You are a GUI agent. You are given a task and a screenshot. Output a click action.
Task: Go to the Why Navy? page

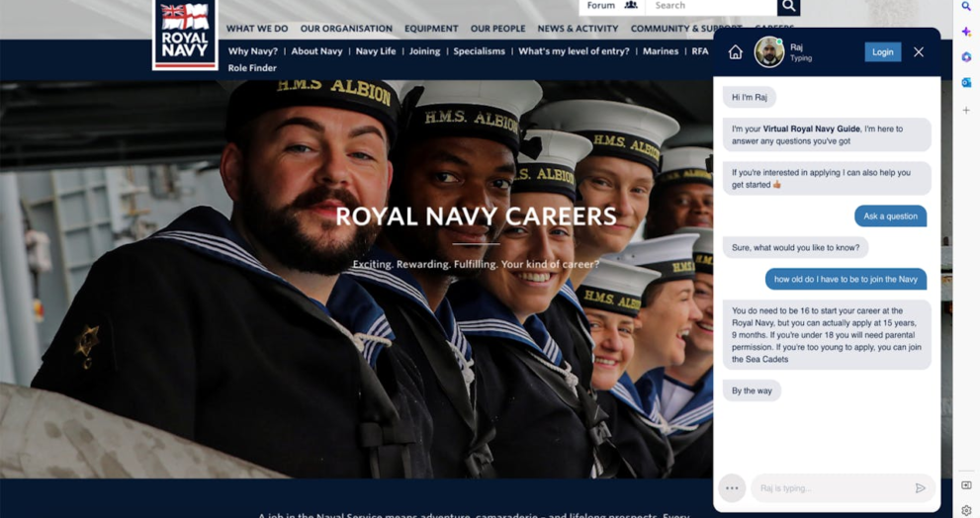point(252,51)
